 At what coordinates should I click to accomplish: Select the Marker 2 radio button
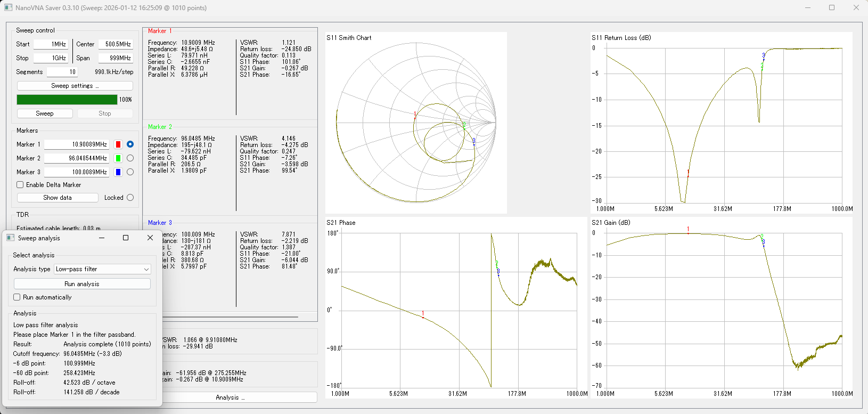click(130, 158)
